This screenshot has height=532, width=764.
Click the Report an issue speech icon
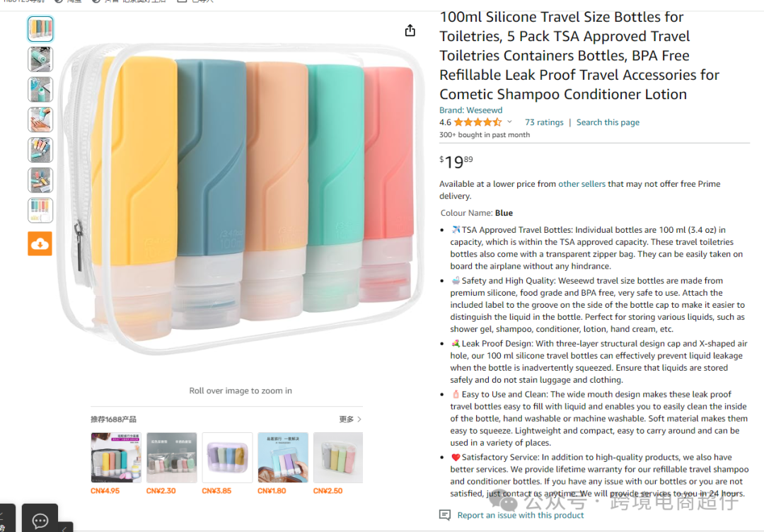444,515
